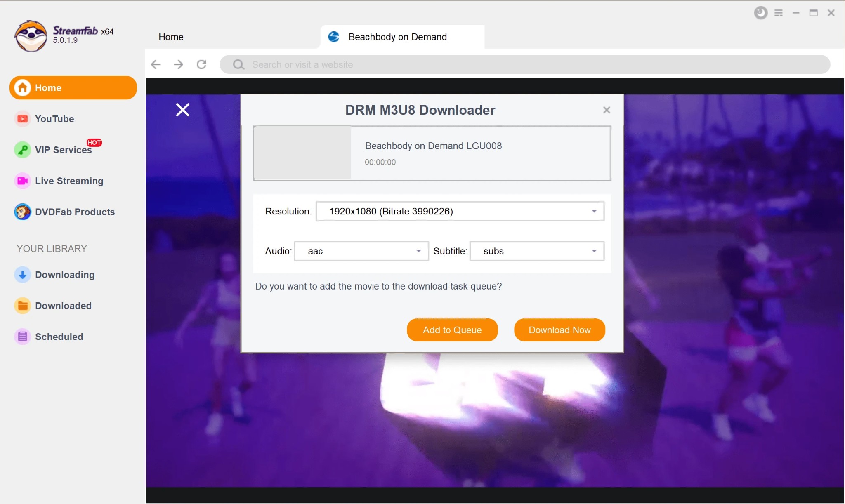
Task: Click the browser back navigation icon
Action: click(x=157, y=64)
